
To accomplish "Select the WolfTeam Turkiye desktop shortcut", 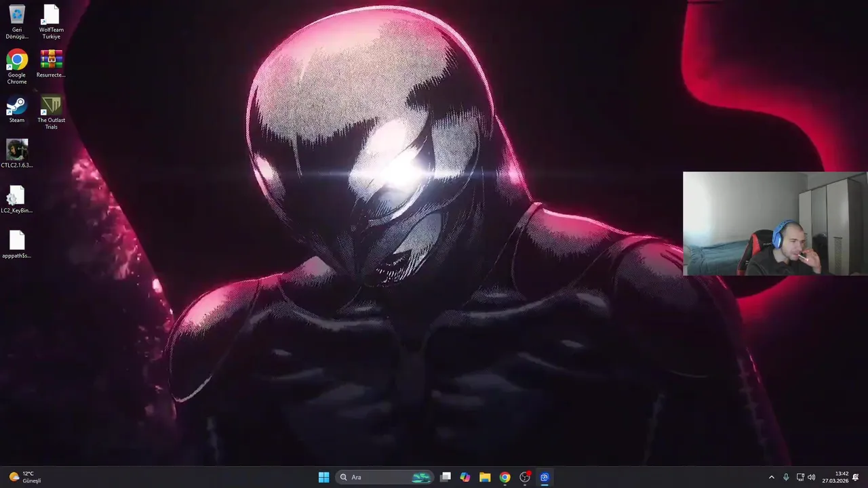I will [52, 22].
